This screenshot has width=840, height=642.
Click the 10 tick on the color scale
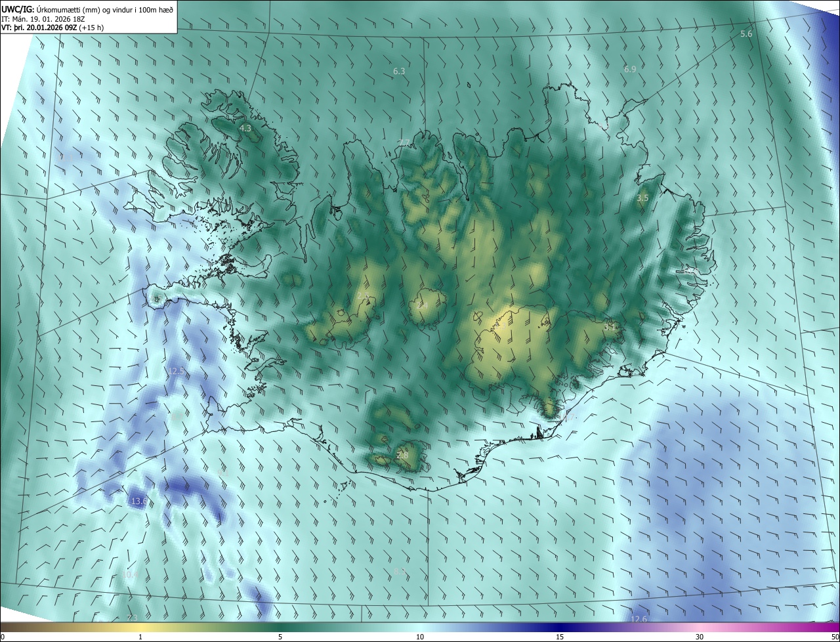[420, 637]
